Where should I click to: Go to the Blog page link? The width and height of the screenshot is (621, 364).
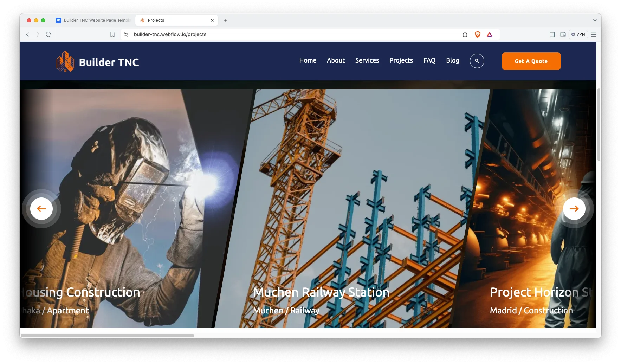[452, 60]
